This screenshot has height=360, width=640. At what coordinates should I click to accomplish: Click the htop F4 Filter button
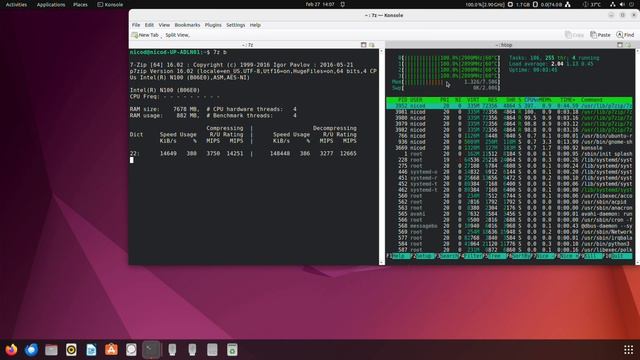click(473, 256)
